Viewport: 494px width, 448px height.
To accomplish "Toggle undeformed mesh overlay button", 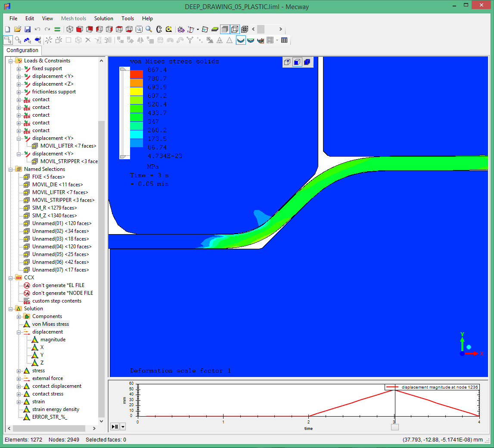I will tap(251, 40).
